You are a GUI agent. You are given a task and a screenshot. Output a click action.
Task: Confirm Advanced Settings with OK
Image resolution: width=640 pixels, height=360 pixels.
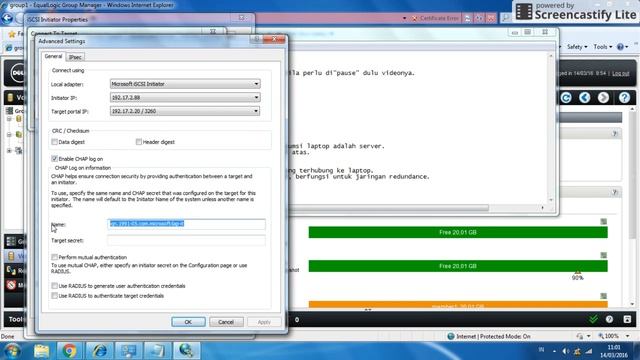tap(188, 322)
